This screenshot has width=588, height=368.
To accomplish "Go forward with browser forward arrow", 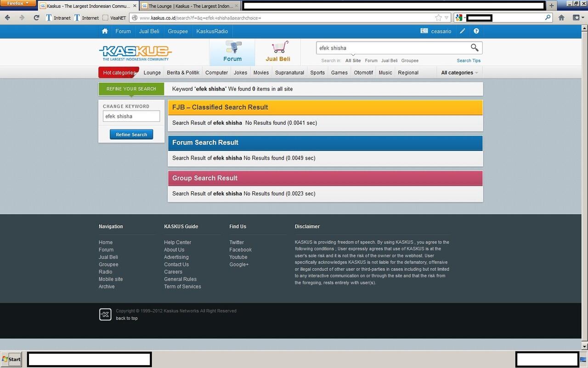I will pyautogui.click(x=22, y=17).
